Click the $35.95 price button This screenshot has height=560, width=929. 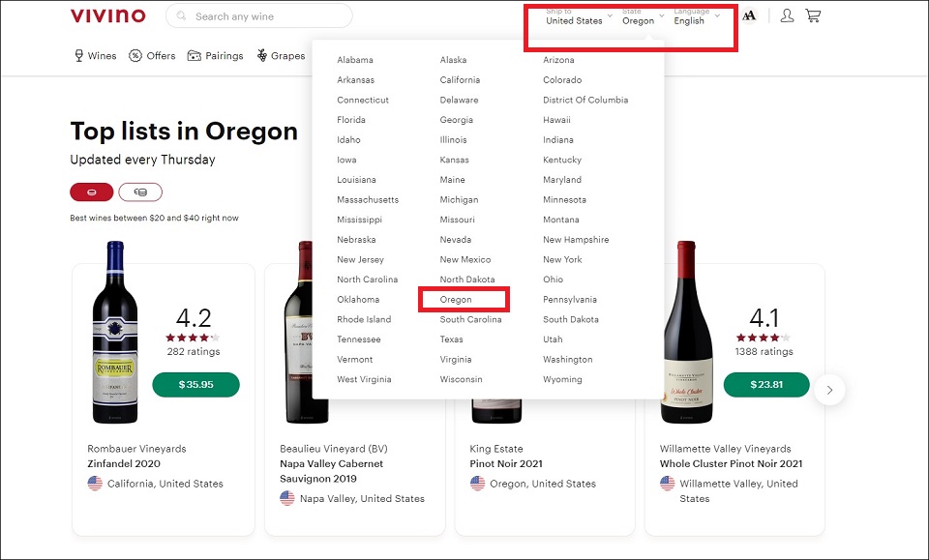[196, 385]
